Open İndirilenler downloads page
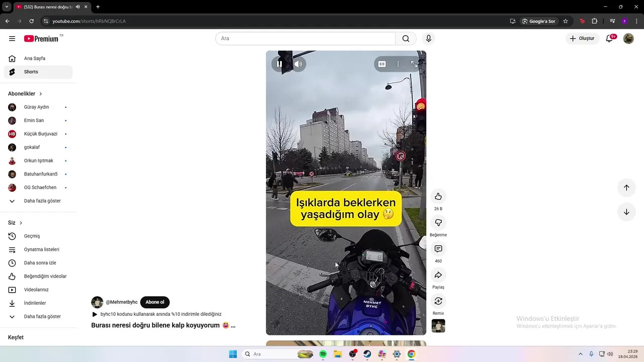644x362 pixels. point(38,303)
